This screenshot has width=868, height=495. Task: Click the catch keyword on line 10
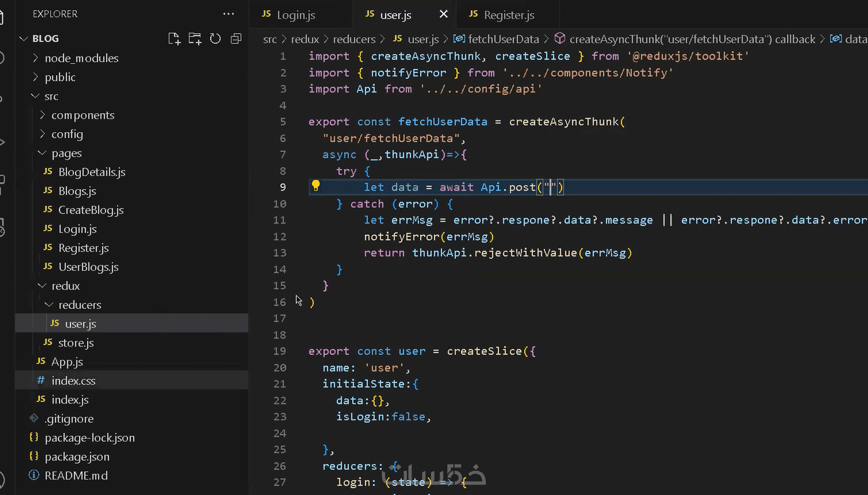click(x=367, y=204)
